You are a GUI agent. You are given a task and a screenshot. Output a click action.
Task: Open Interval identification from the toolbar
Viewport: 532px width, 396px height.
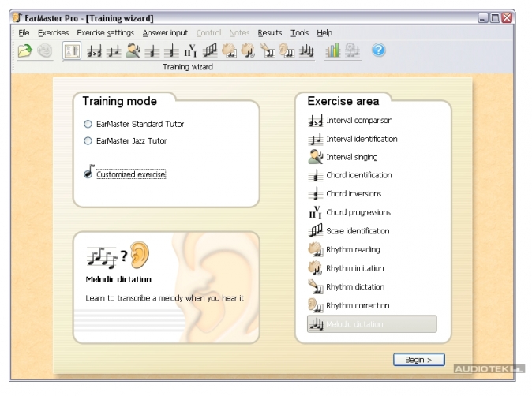click(114, 51)
